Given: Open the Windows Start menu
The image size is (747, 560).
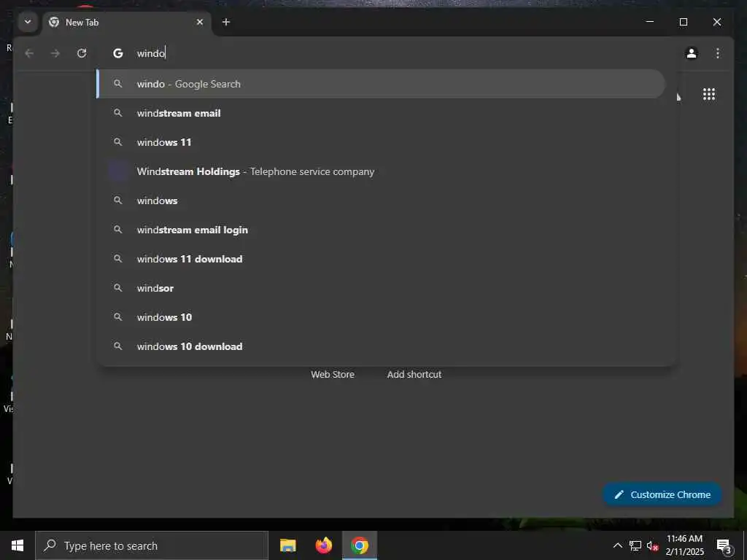Looking at the screenshot, I should (x=18, y=545).
